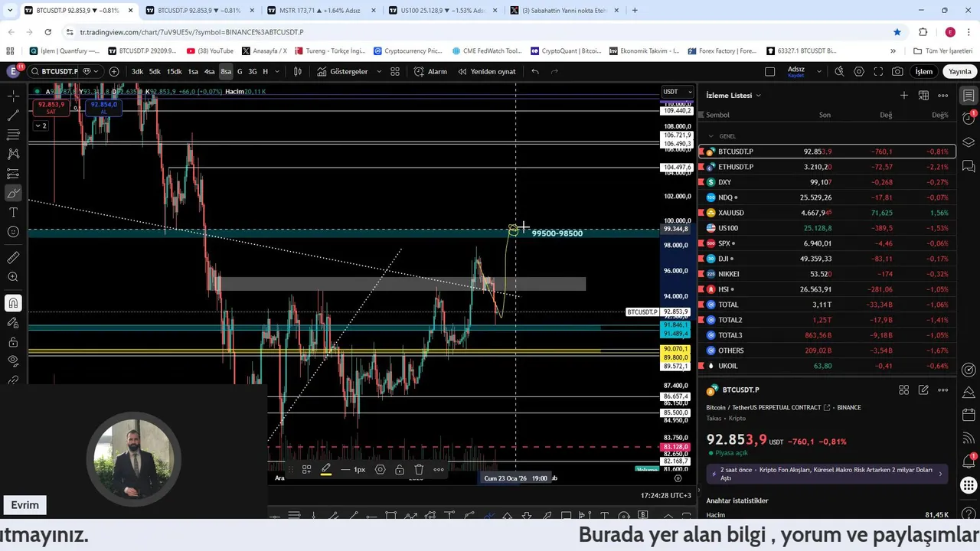Toggle lock all drawings

(x=13, y=342)
